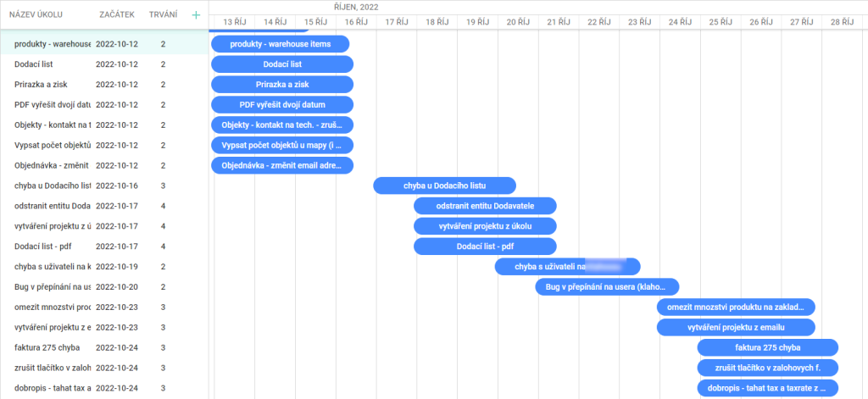The width and height of the screenshot is (868, 399).
Task: Select the 'faktura 275 chyba' timeline bar
Action: pos(767,347)
